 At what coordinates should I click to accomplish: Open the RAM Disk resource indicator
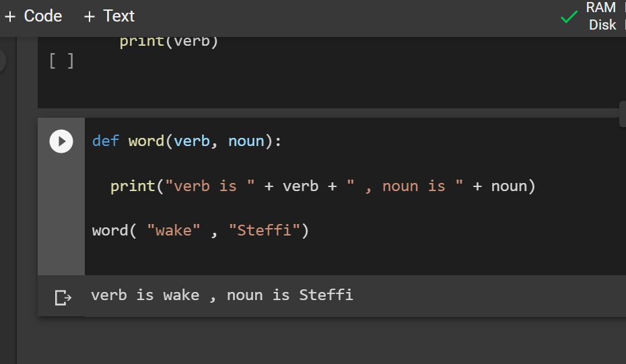(x=602, y=16)
